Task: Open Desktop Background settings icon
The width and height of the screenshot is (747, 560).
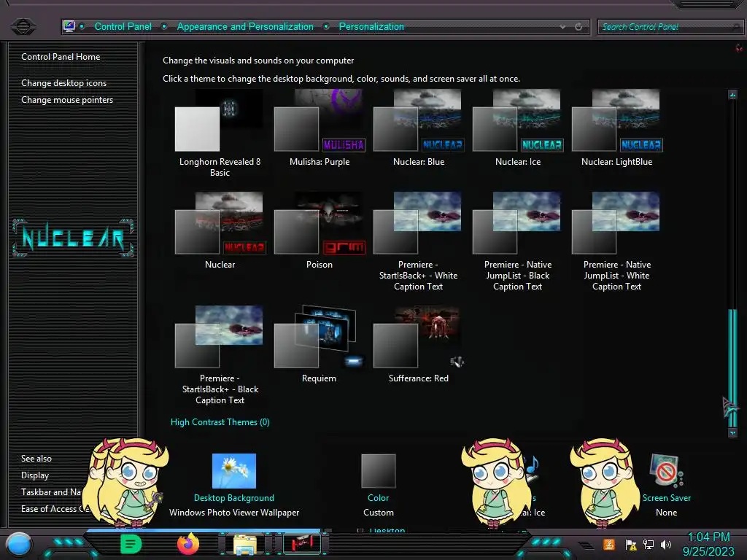Action: click(234, 471)
